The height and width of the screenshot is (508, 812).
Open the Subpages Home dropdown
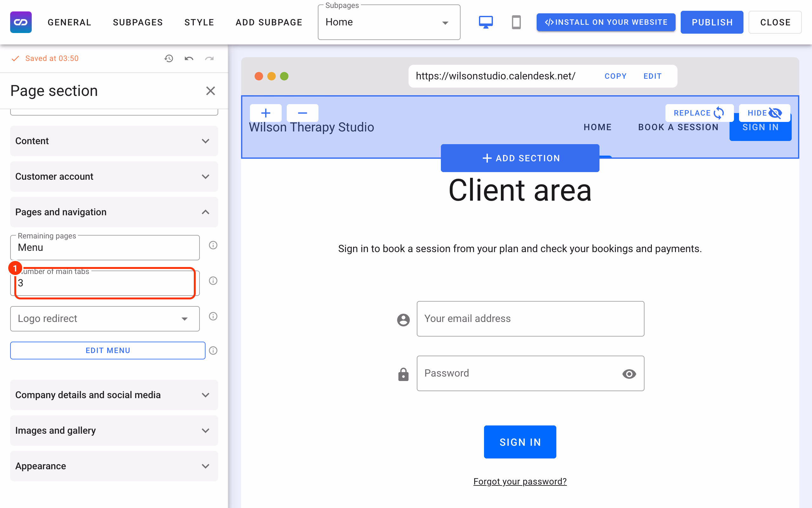click(389, 22)
